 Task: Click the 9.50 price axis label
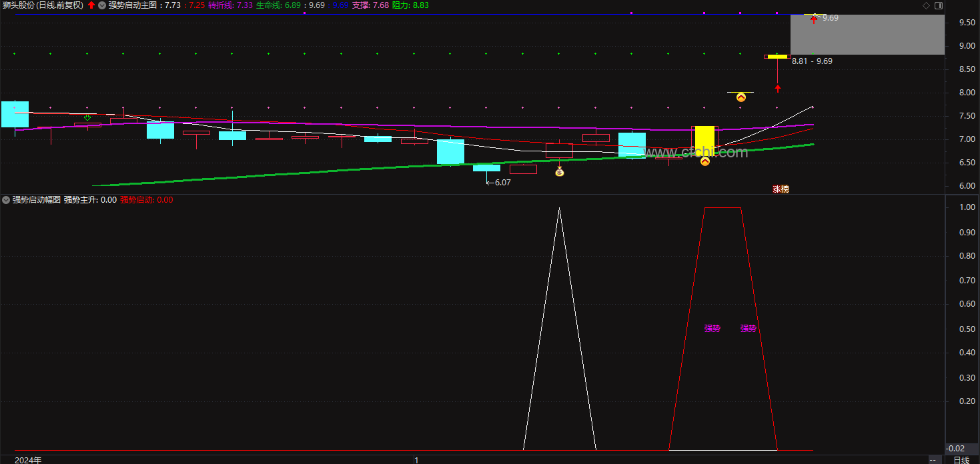pyautogui.click(x=967, y=23)
